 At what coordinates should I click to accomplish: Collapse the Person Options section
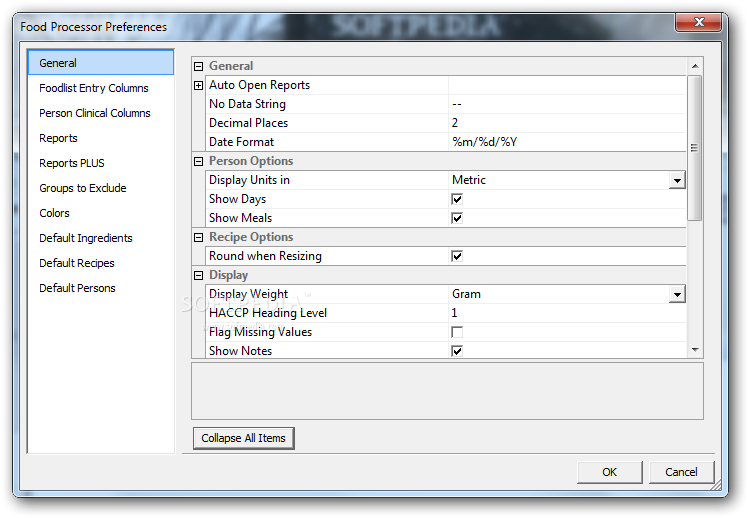[199, 162]
